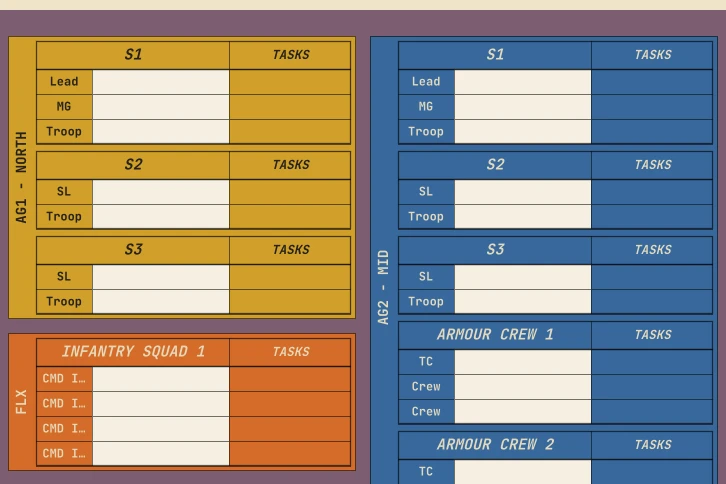
Task: Click the FLX vertical group label
Action: pyautogui.click(x=21, y=402)
